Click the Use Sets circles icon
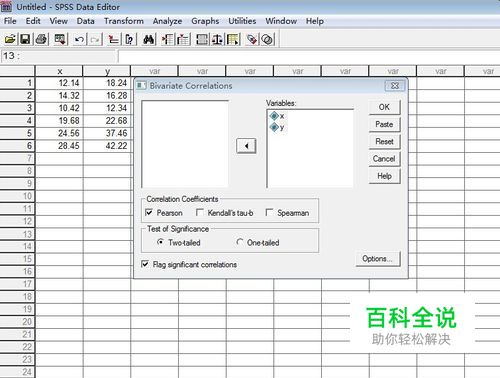Screen dimensions: 500x378 point(267,40)
